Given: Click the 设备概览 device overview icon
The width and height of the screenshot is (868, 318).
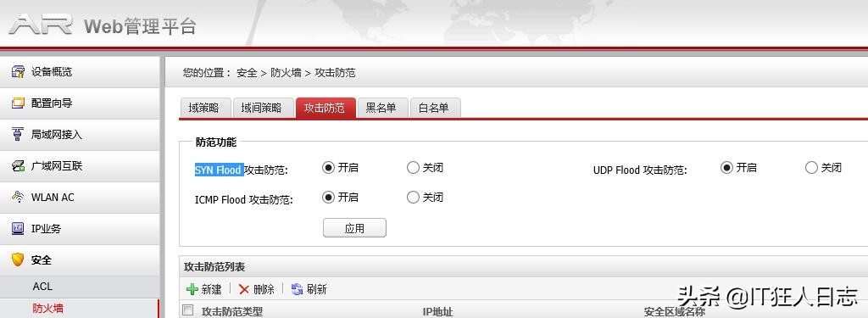Looking at the screenshot, I should coord(19,71).
